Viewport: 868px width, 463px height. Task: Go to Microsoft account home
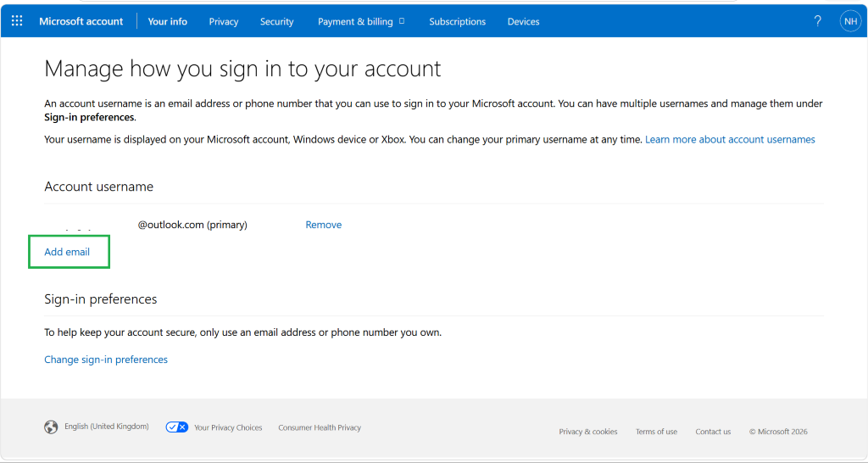point(81,21)
